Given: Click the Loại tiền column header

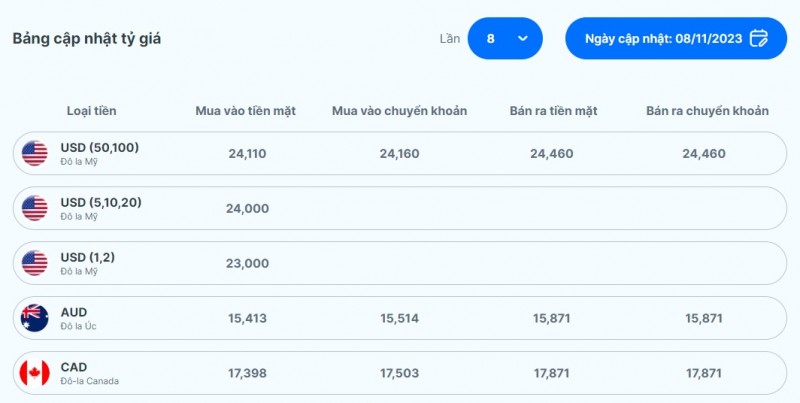Looking at the screenshot, I should 91,111.
